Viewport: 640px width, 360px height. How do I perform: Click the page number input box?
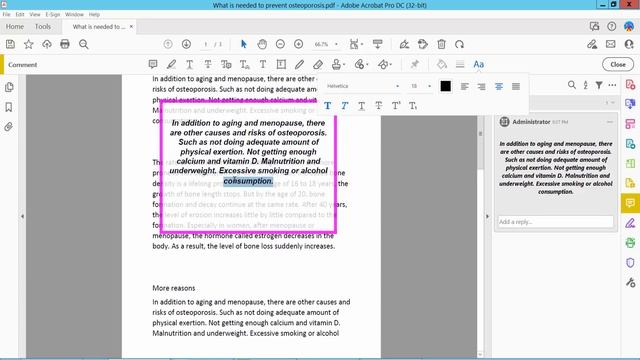tap(206, 44)
